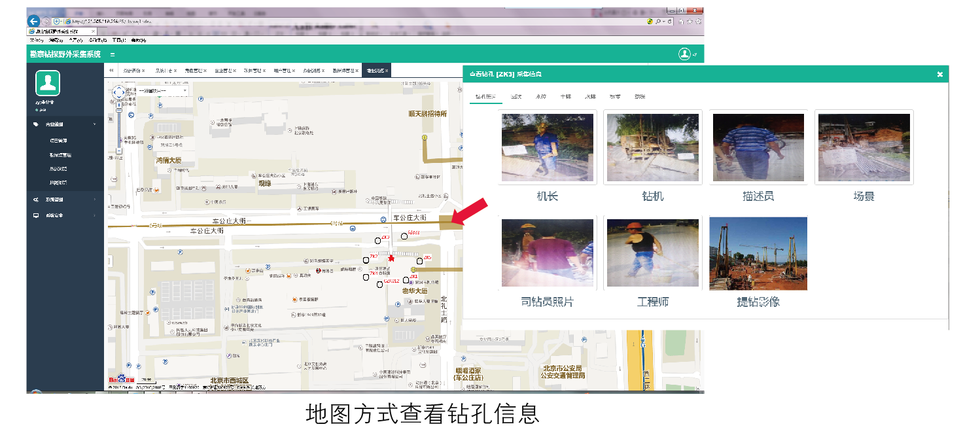Expand the monitor-icon sidebar group chevron
Viewport: 980px width, 441px height.
coord(94,215)
